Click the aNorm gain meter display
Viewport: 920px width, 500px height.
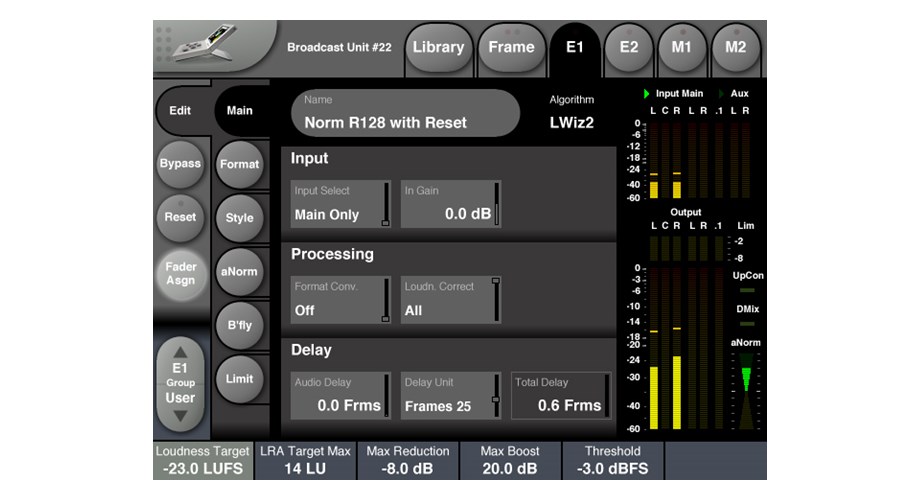point(745,392)
